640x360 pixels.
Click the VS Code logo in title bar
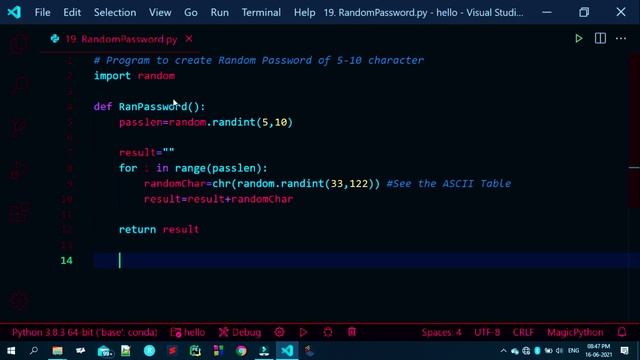[14, 12]
